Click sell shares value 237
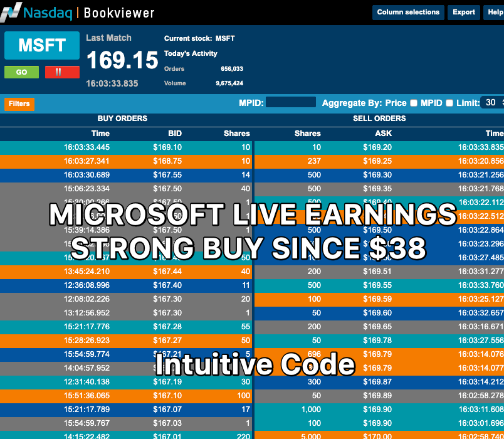This screenshot has height=439, width=504. click(314, 161)
